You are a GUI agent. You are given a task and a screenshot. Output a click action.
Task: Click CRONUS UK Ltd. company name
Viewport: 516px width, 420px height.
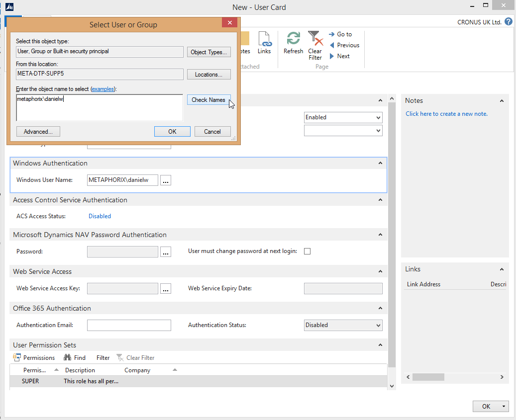tap(479, 22)
